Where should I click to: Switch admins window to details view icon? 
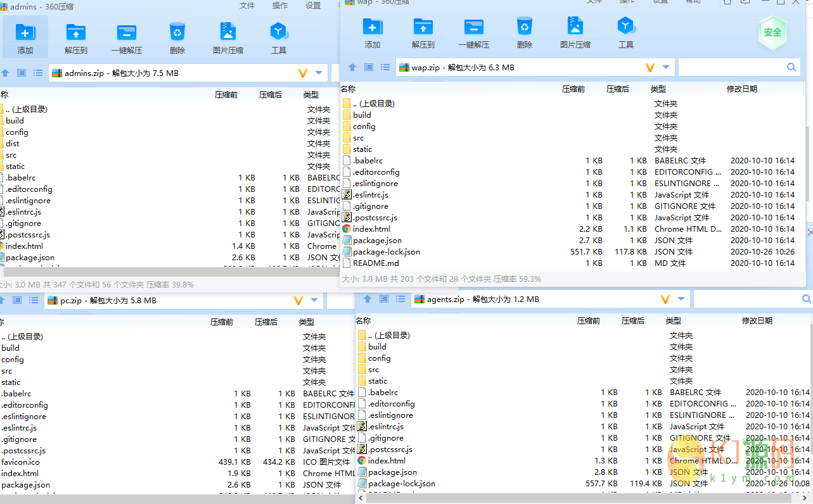pyautogui.click(x=22, y=73)
